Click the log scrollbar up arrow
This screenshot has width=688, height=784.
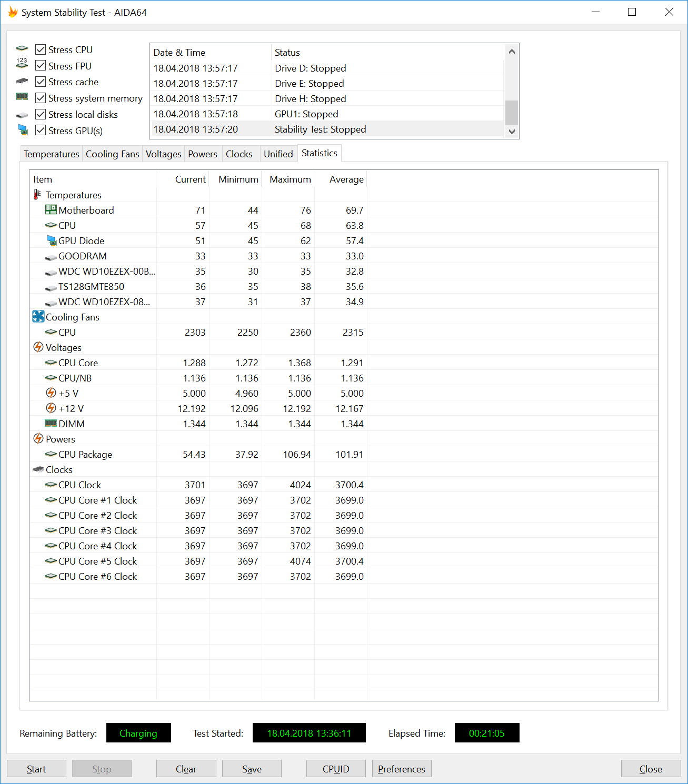[x=512, y=51]
